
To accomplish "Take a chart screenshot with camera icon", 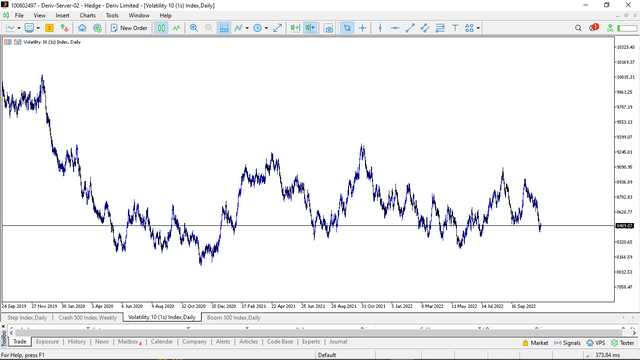I will click(x=329, y=28).
